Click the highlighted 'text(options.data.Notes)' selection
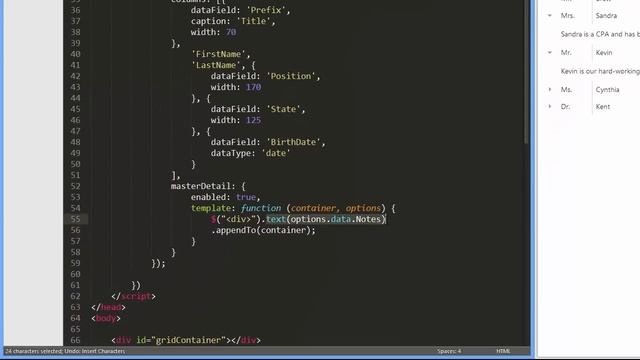This screenshot has width=640, height=360. (x=326, y=219)
